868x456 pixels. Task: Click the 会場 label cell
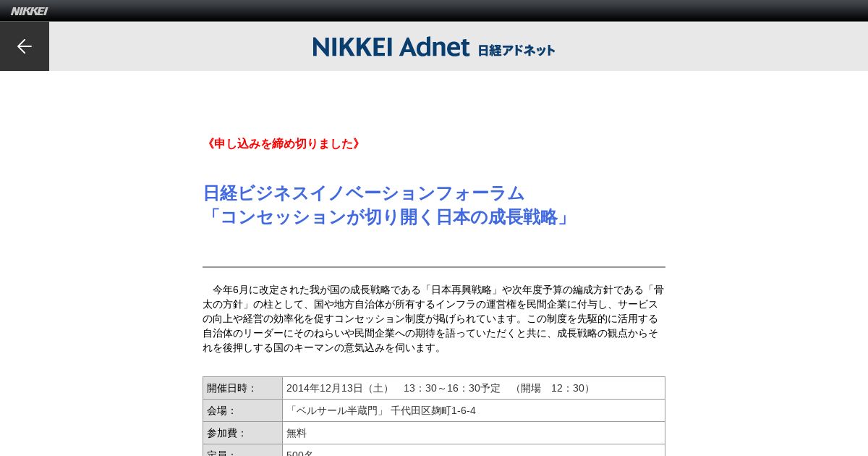tap(243, 410)
